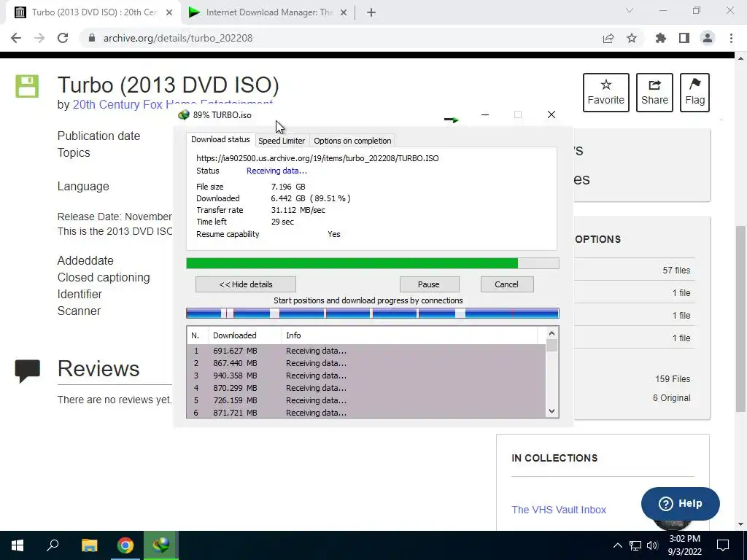Click the 57 files download option
Screen dimensions: 747x560
676,270
